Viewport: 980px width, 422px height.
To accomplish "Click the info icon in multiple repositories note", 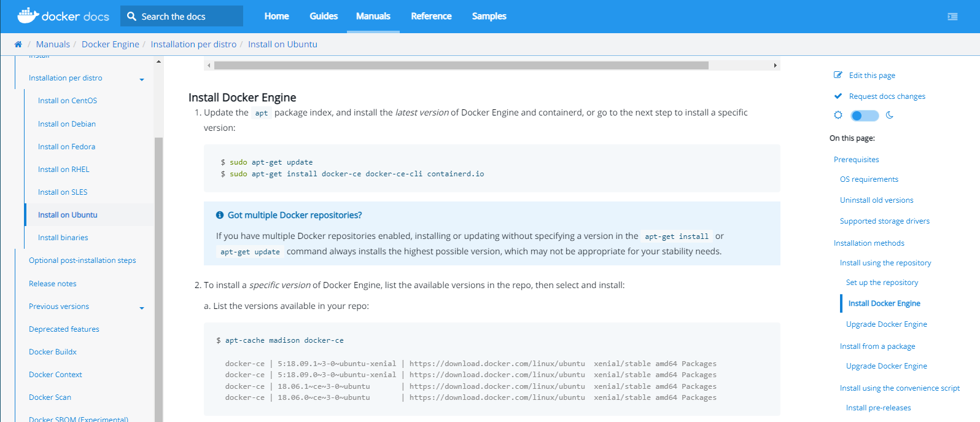I will (x=220, y=215).
